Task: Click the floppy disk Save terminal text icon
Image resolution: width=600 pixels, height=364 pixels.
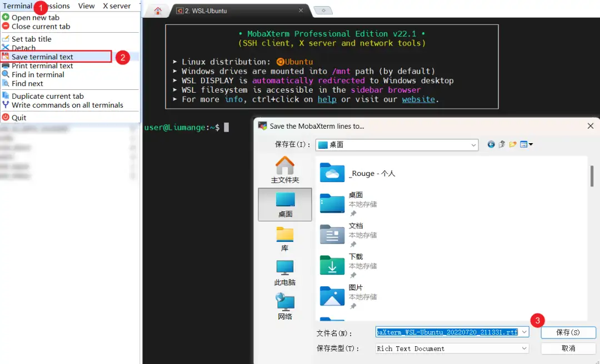Action: 6,56
